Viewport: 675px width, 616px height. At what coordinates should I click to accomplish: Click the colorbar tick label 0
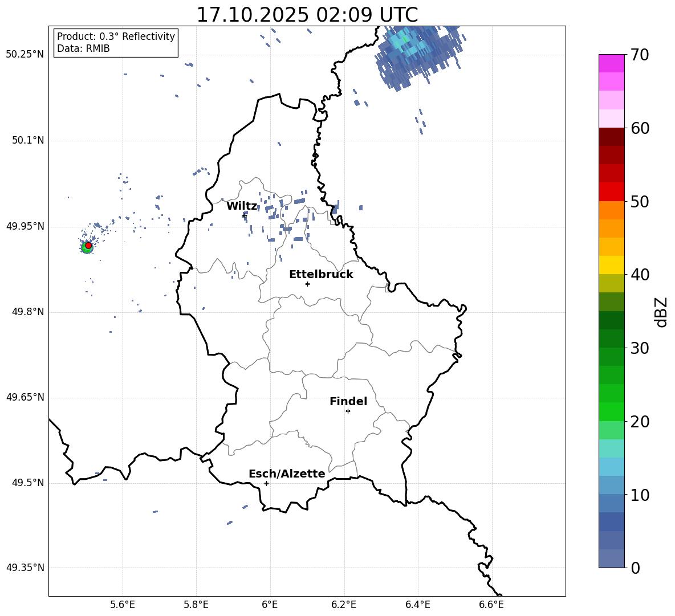[x=635, y=568]
